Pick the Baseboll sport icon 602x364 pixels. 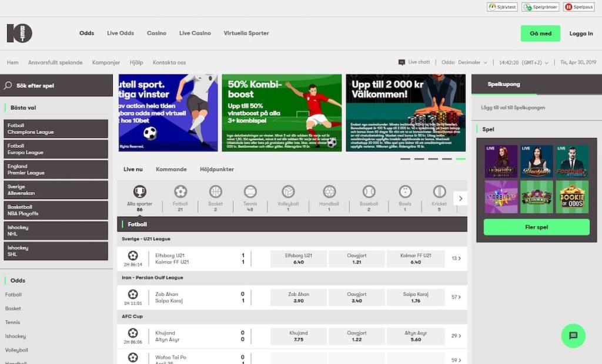click(369, 192)
